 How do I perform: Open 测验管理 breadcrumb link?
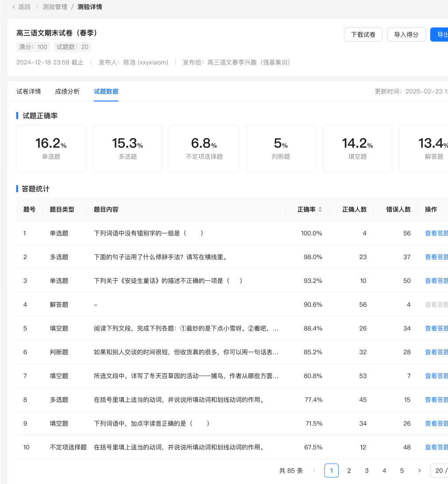55,7
